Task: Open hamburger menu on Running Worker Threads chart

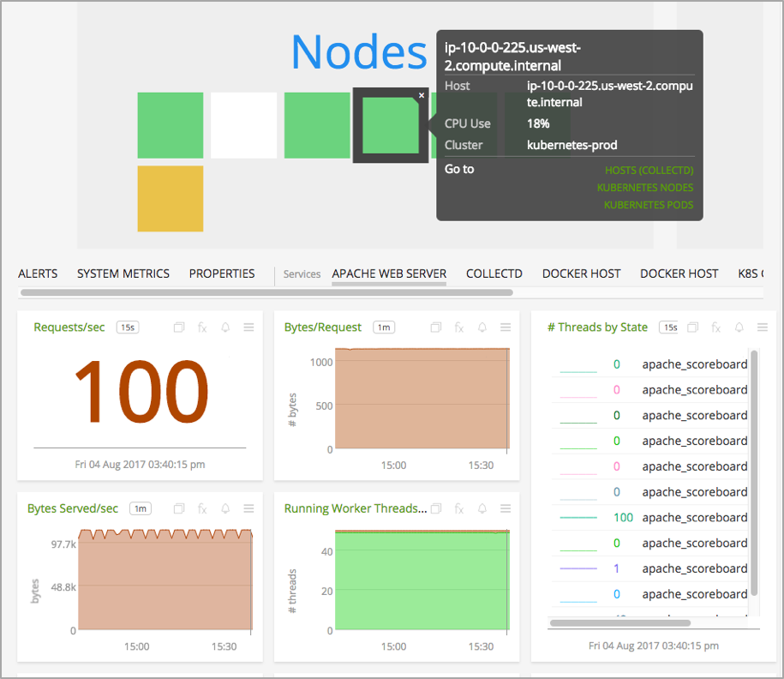Action: tap(506, 508)
